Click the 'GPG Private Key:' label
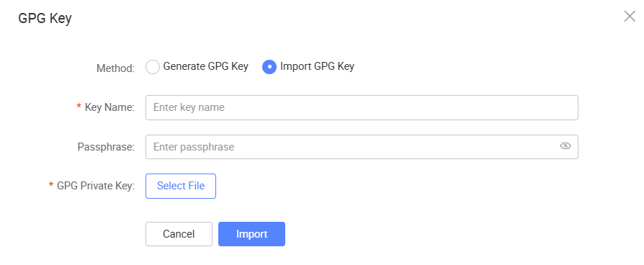 point(96,186)
